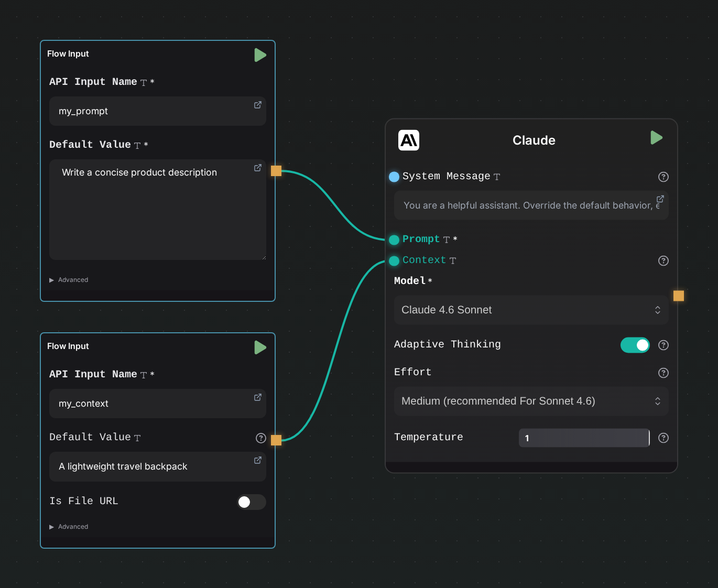Open help for Adaptive Thinking

coord(663,345)
